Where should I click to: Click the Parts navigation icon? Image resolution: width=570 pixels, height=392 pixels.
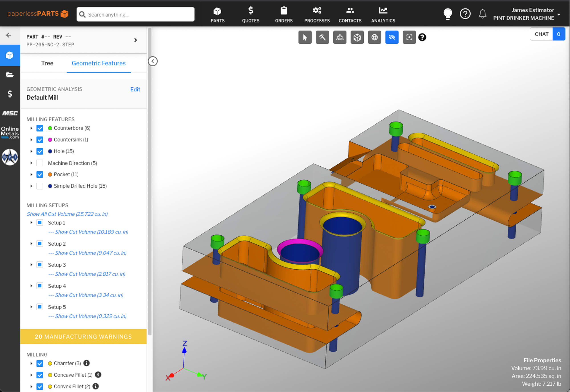(x=217, y=14)
